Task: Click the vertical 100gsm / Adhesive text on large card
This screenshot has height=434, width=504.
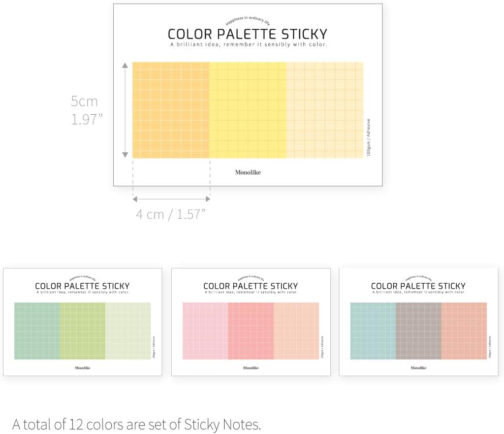Action: (x=368, y=137)
